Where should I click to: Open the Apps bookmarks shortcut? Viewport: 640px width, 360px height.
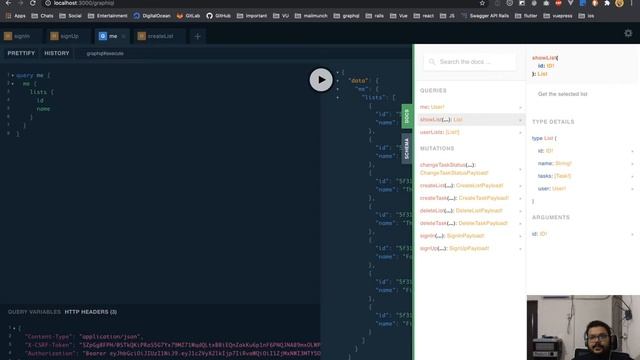(x=16, y=16)
